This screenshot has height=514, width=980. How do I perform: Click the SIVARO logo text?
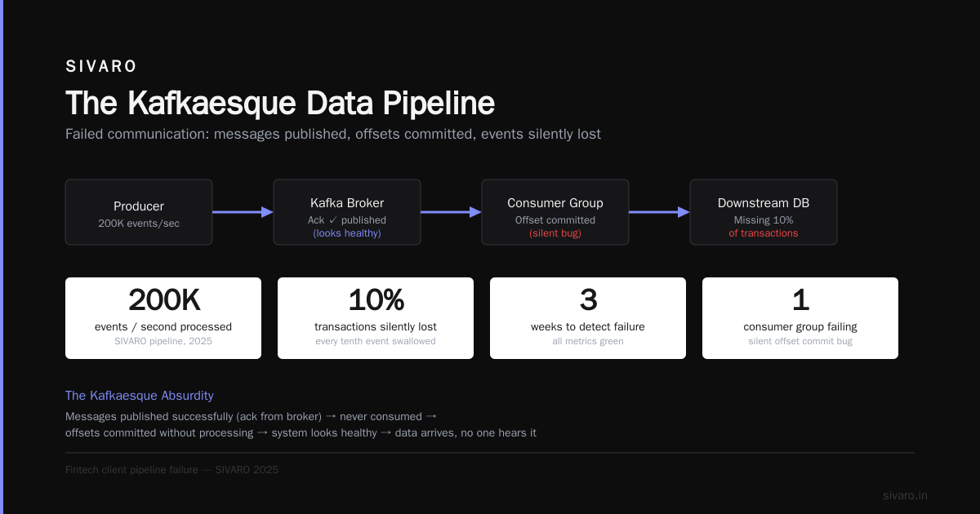(101, 67)
